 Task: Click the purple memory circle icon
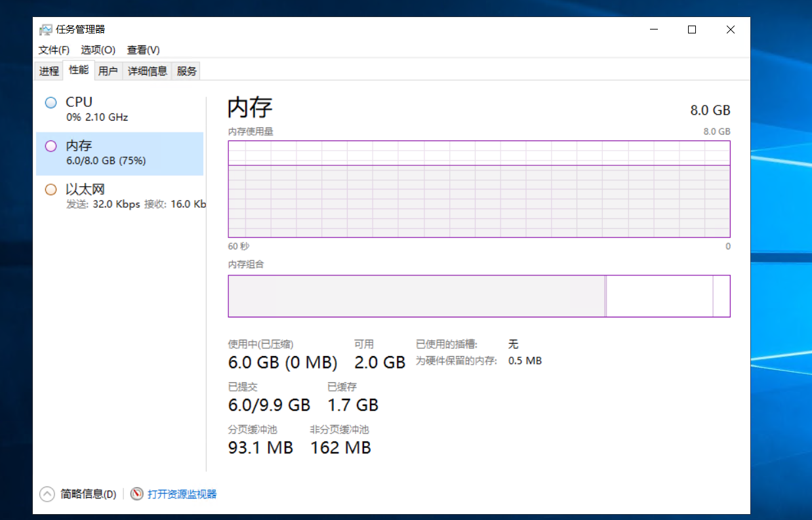(x=51, y=146)
